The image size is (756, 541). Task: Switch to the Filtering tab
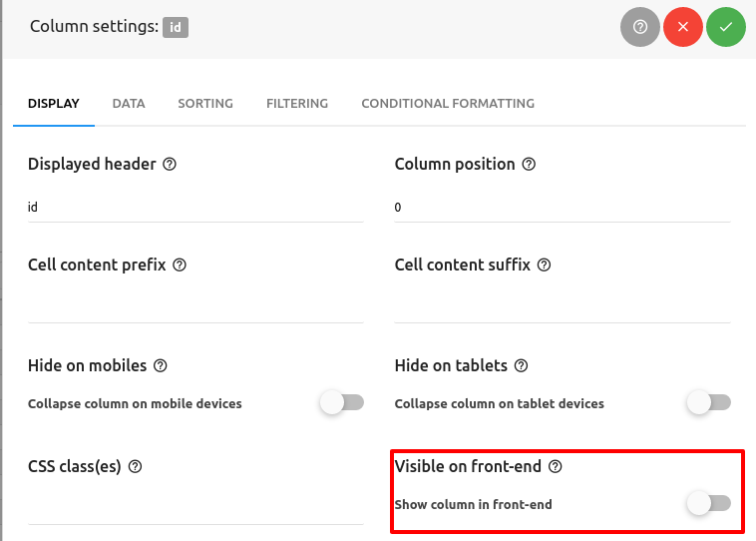pos(297,103)
